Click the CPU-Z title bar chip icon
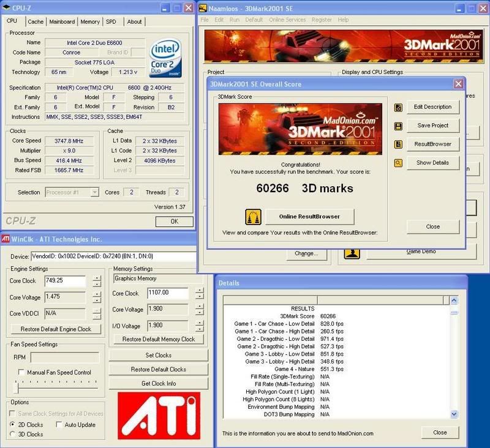Screen dimensions: 490x448 pos(6,7)
